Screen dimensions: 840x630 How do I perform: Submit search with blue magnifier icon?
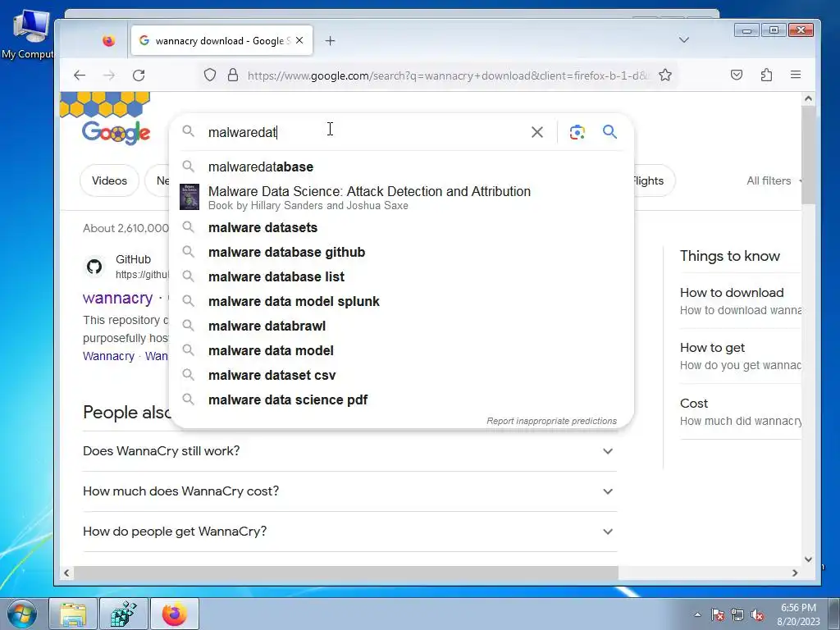tap(609, 132)
